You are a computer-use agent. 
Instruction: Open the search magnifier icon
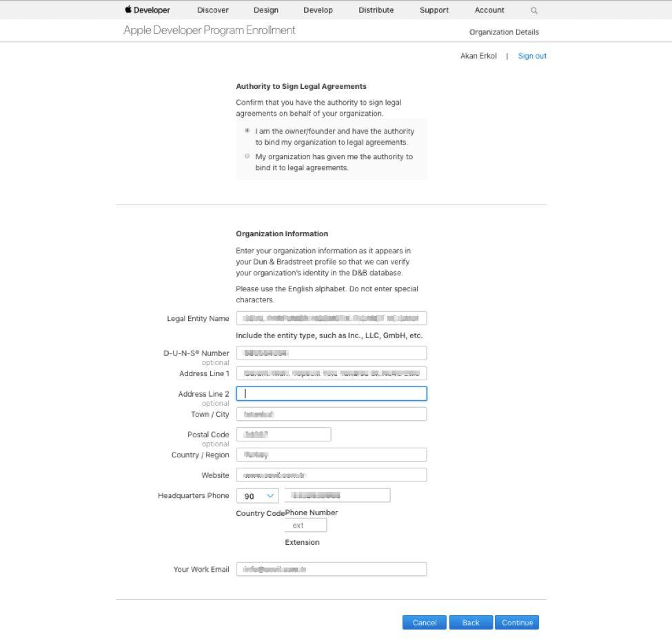(x=534, y=10)
